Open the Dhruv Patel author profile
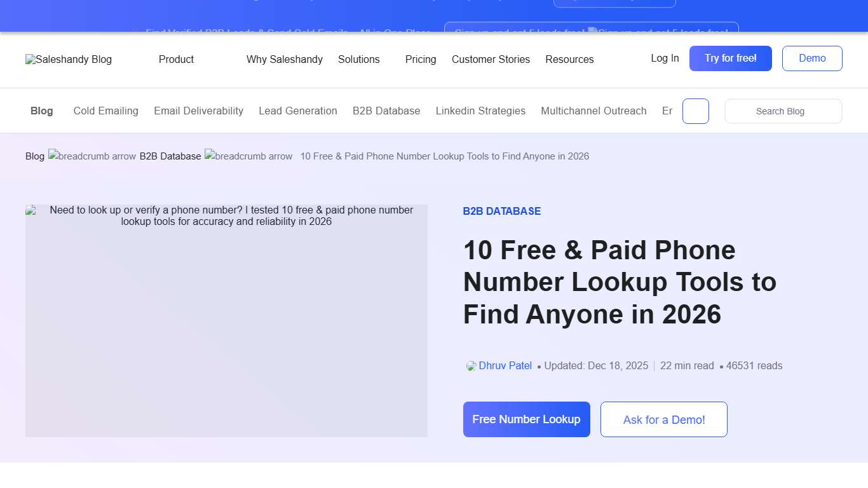This screenshot has width=868, height=488. (505, 365)
